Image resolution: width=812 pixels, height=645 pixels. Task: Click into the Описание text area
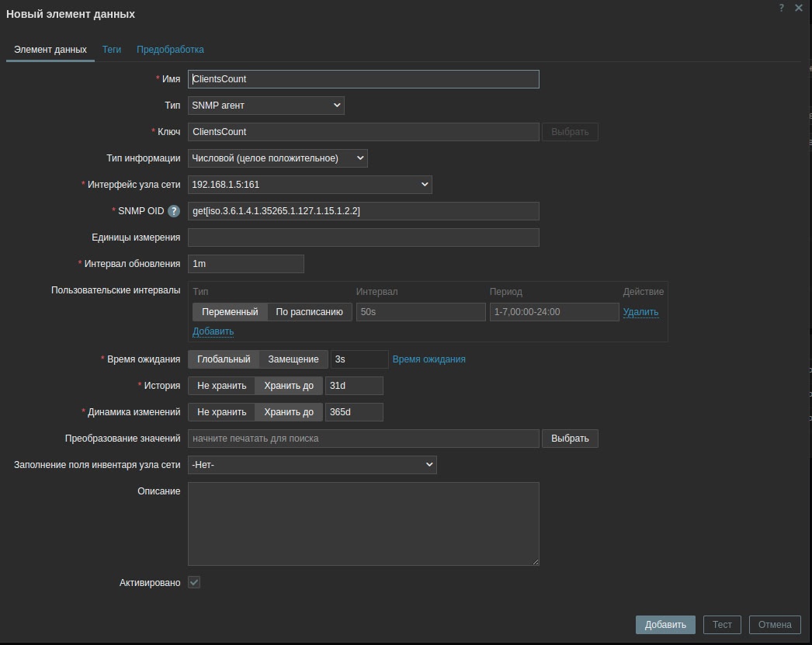[x=363, y=524]
